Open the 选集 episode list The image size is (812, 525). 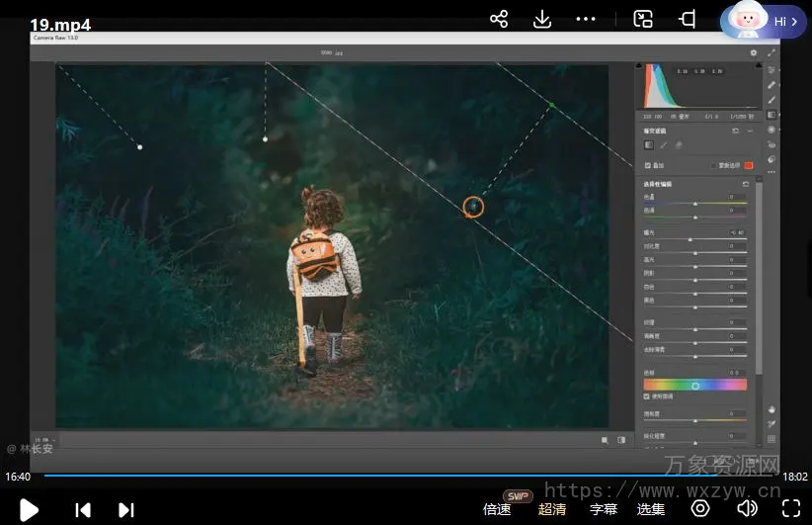650,509
